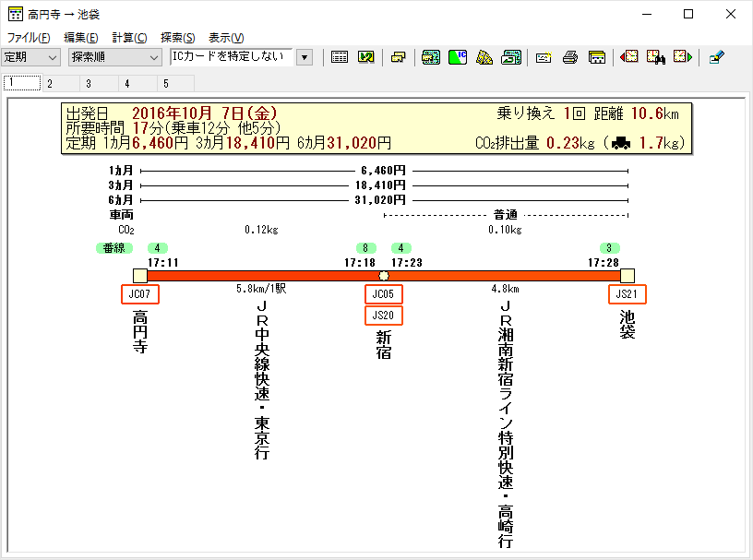The height and width of the screenshot is (560, 753).
Task: Click the yellow cascading windows icon
Action: tap(398, 57)
